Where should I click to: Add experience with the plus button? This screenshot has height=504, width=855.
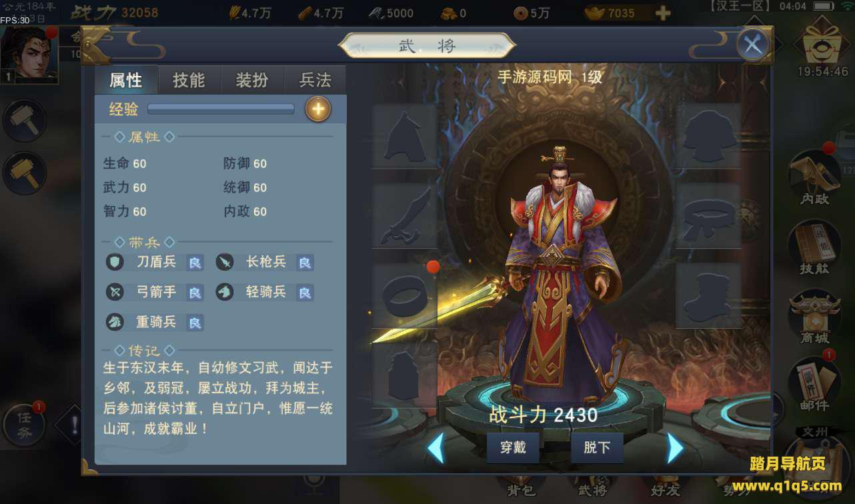click(x=318, y=109)
